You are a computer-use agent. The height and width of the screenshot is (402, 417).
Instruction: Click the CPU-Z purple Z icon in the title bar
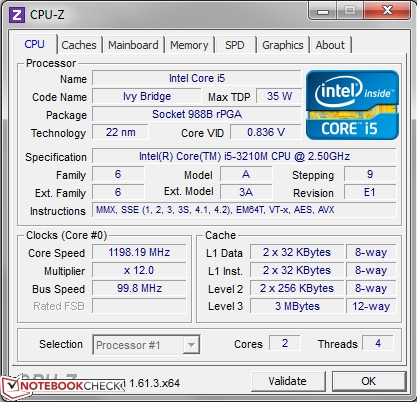[17, 15]
